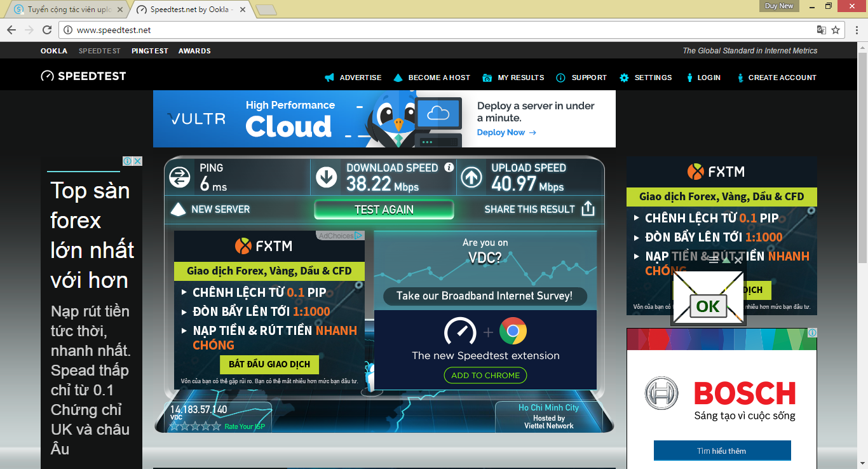
Task: Click 'The Global Standard in Internet Metrics' tagline
Action: [750, 51]
